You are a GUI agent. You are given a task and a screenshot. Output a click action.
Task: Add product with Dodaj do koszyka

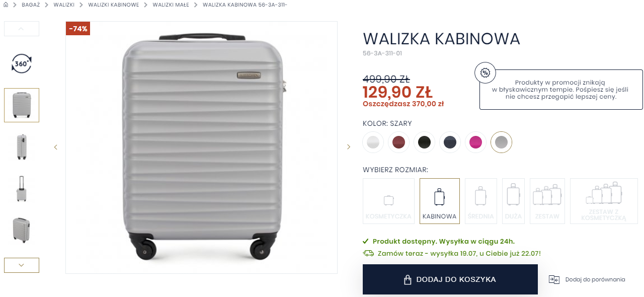450,279
